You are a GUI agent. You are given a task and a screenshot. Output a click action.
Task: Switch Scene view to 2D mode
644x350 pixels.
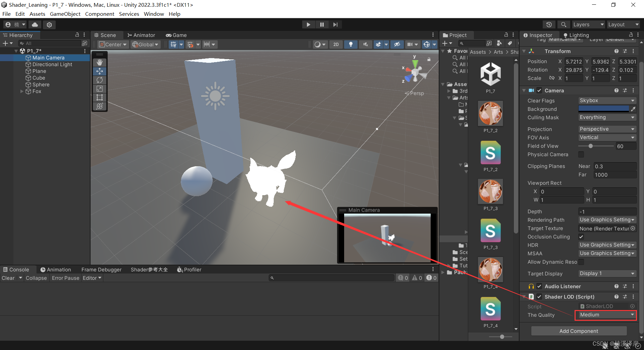coord(336,44)
